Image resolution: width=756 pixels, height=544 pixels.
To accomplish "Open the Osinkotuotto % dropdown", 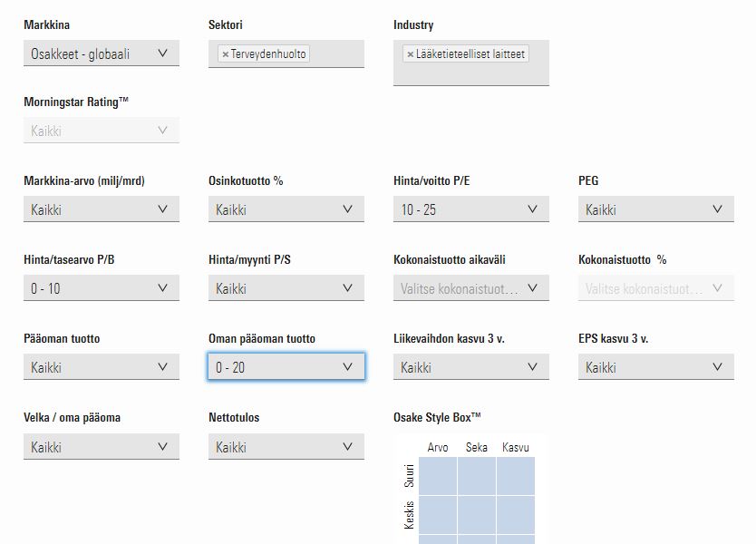I will pos(286,209).
